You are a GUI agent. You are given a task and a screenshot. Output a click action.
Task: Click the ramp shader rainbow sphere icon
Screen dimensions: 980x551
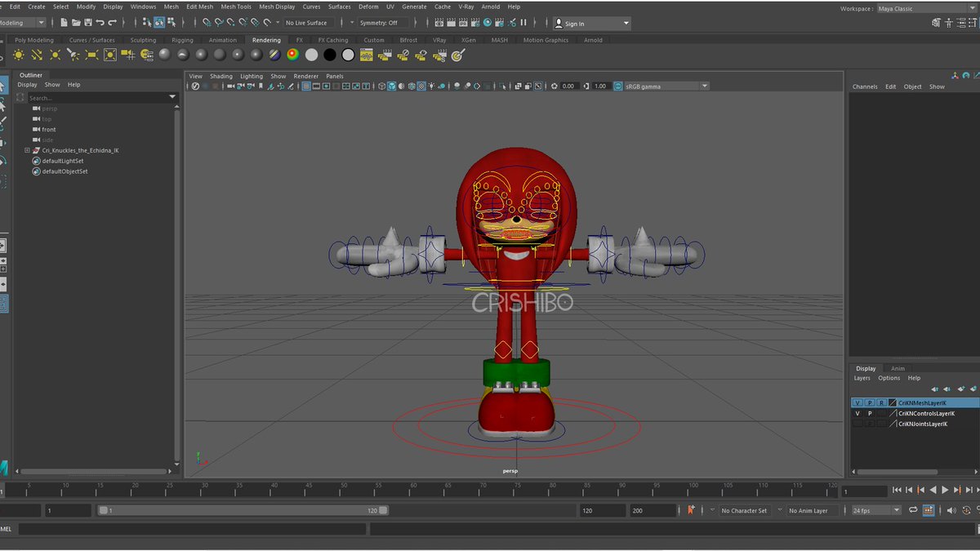click(293, 55)
